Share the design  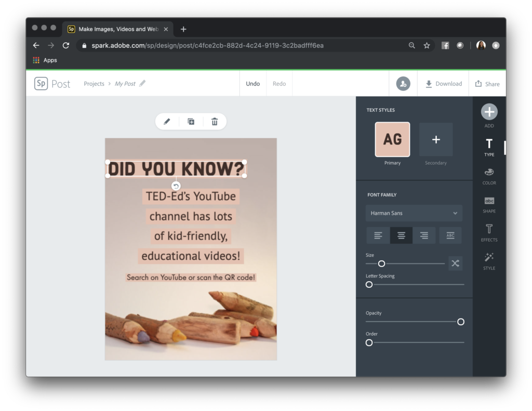(487, 83)
